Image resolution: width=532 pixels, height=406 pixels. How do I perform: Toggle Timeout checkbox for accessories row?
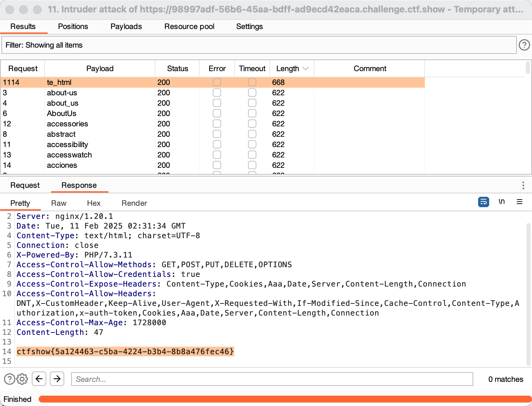[x=252, y=124]
